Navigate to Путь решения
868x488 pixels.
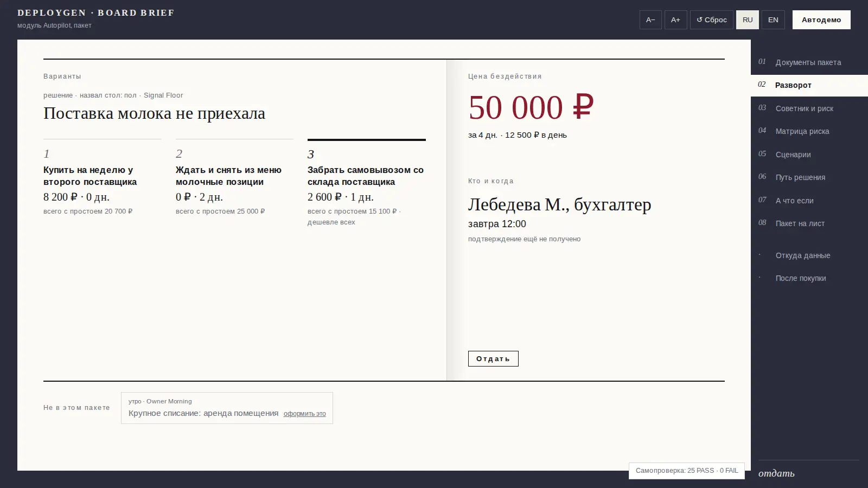tap(809, 177)
